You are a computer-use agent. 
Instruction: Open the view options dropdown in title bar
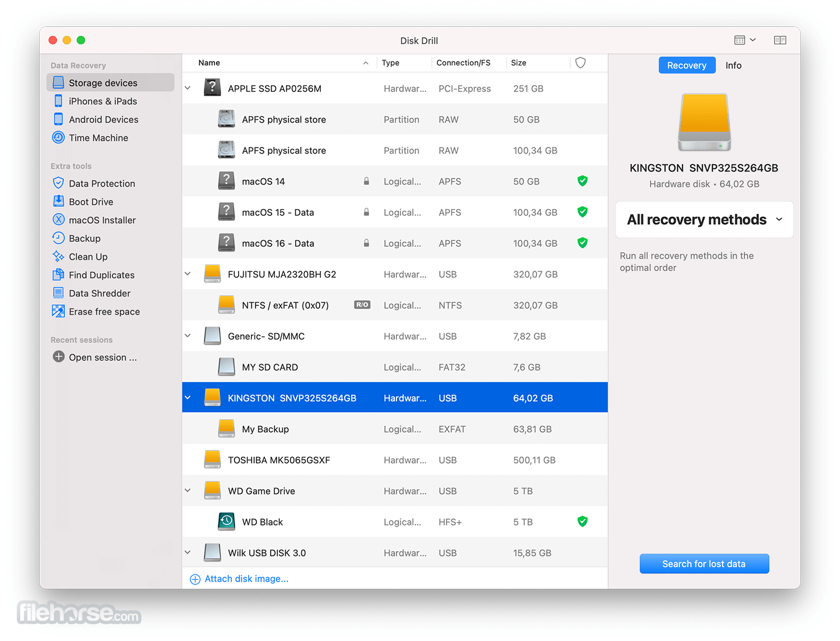745,40
